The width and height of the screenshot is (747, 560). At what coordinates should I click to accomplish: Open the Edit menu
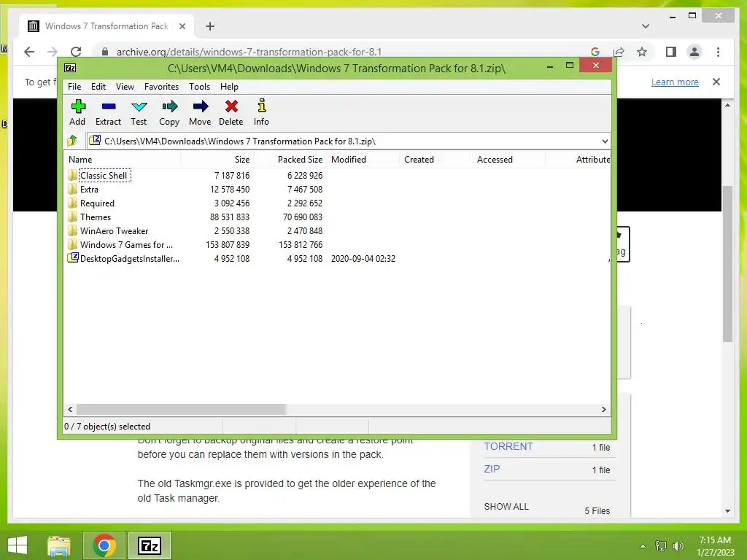pyautogui.click(x=98, y=87)
